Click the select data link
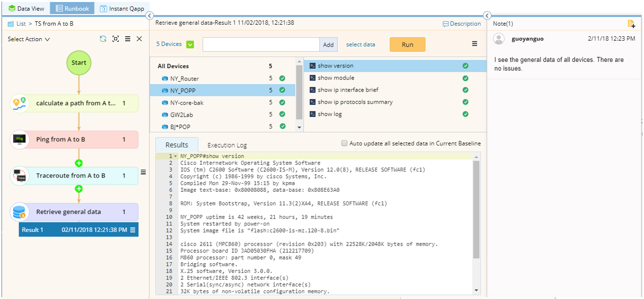644x299 pixels. 360,44
